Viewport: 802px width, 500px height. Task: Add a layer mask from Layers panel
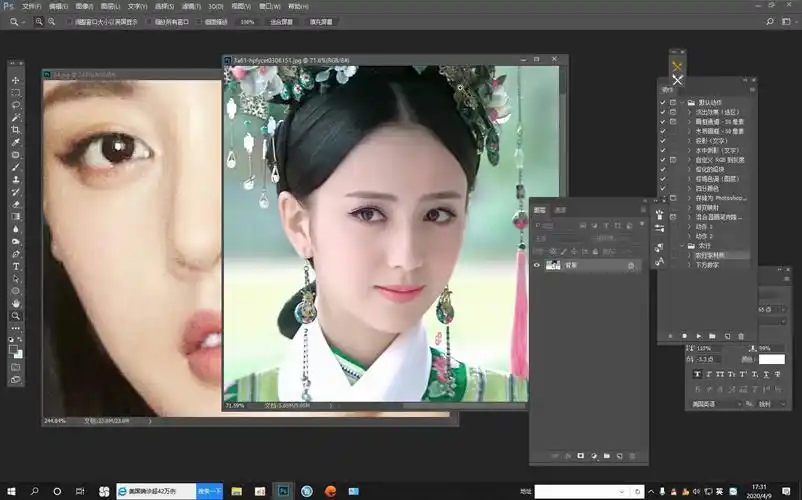pyautogui.click(x=581, y=456)
